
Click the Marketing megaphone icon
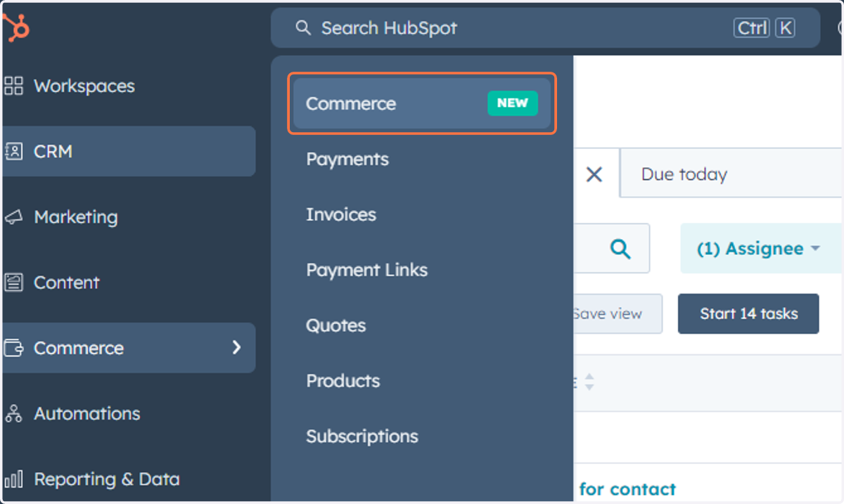coord(13,217)
